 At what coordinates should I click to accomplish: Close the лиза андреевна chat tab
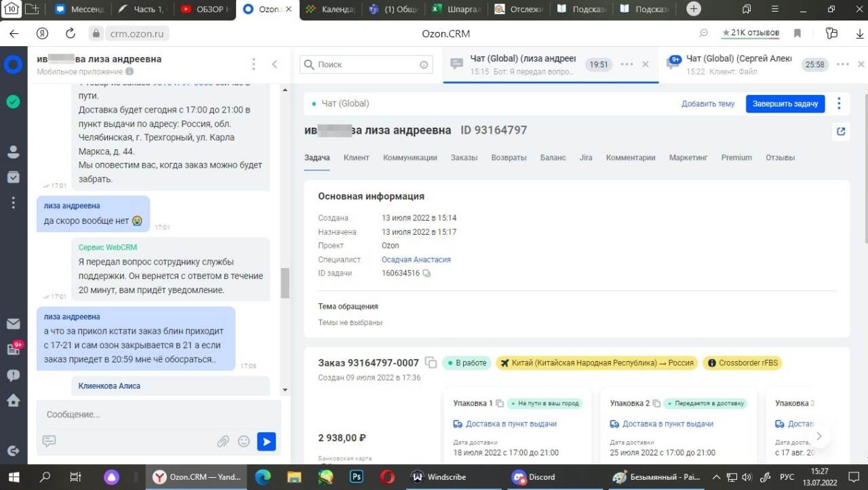pyautogui.click(x=646, y=64)
